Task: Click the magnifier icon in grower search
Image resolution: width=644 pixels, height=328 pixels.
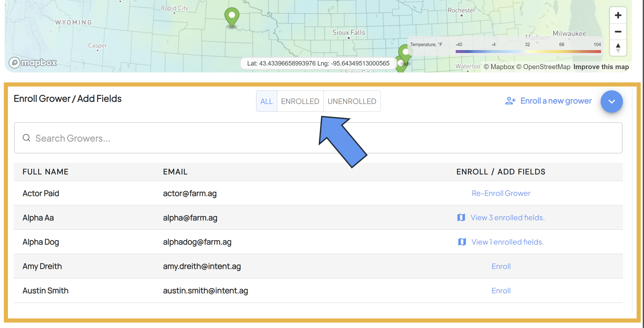Action: 26,138
